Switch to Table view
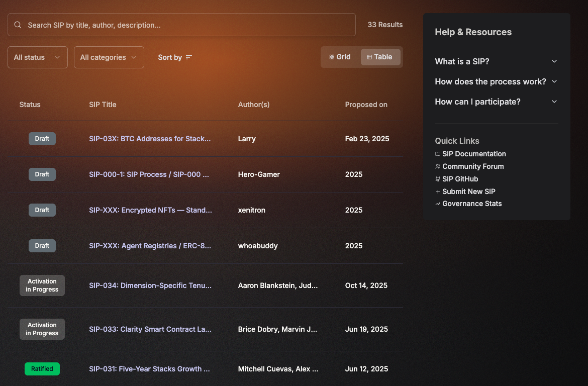This screenshot has width=588, height=386. [380, 57]
